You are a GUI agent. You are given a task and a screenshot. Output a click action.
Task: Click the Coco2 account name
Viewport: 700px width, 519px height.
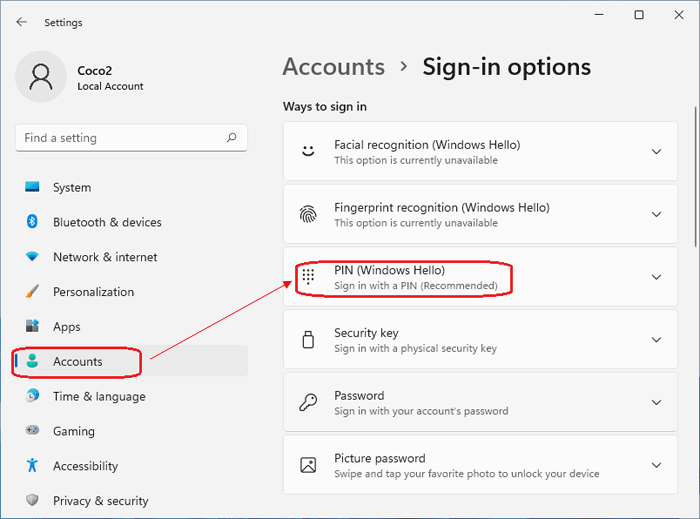tap(95, 71)
